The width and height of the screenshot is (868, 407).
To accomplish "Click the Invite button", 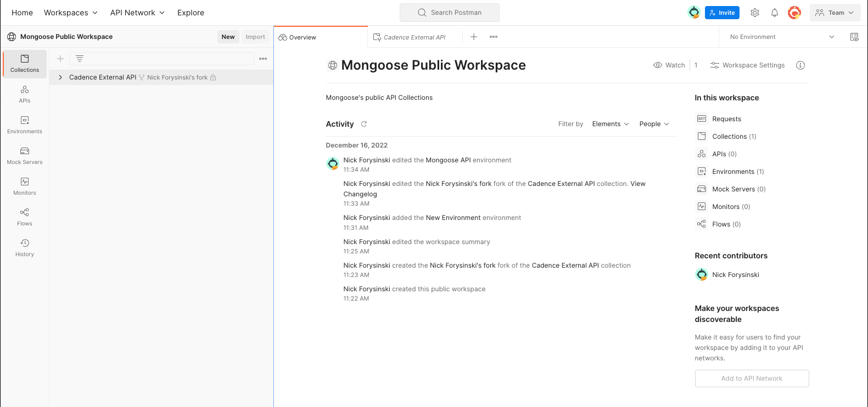I will click(x=722, y=13).
